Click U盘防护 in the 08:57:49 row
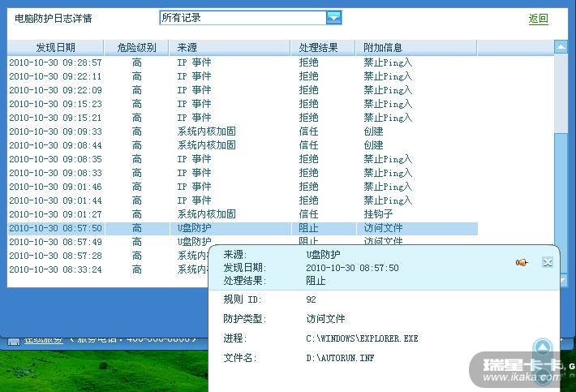 click(x=194, y=242)
